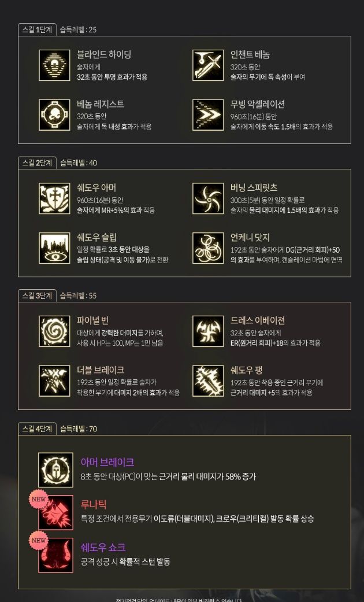
Task: Select the 인챈트 베놈 skill icon
Action: click(x=208, y=65)
